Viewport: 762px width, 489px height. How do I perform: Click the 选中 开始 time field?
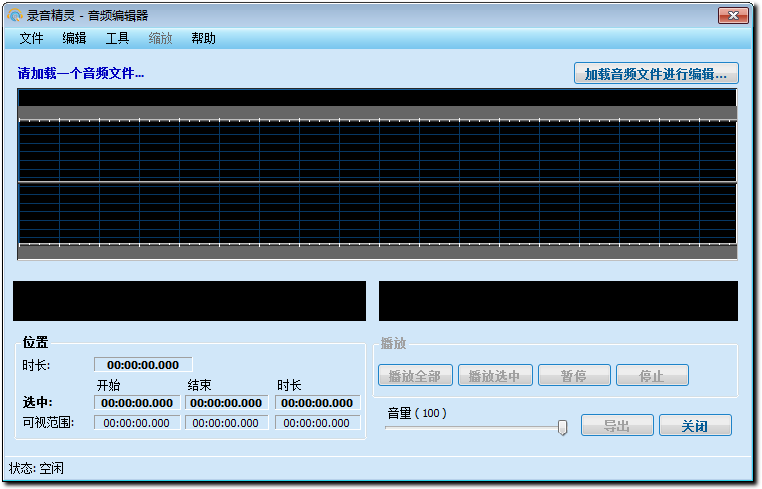tap(137, 402)
